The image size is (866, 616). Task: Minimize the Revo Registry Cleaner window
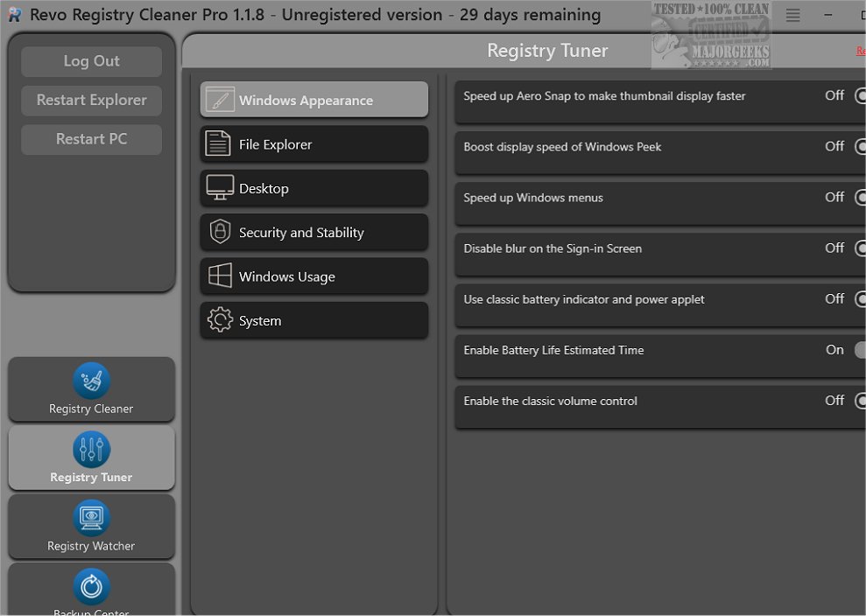(827, 16)
